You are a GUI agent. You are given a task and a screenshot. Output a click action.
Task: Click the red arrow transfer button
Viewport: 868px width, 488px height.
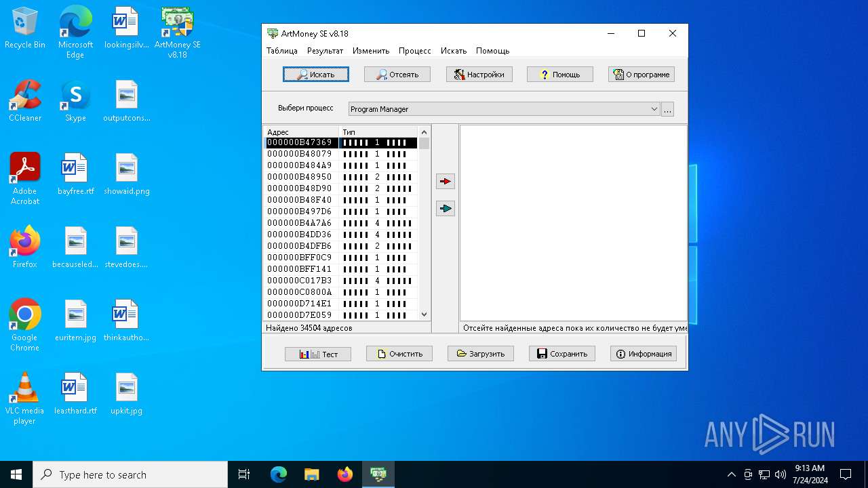pos(446,182)
